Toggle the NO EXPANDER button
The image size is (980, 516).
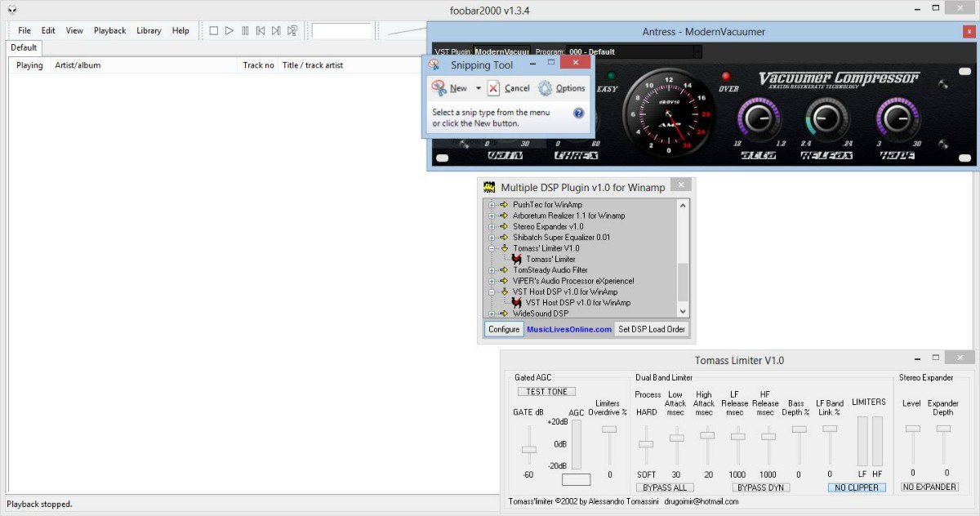(x=929, y=487)
